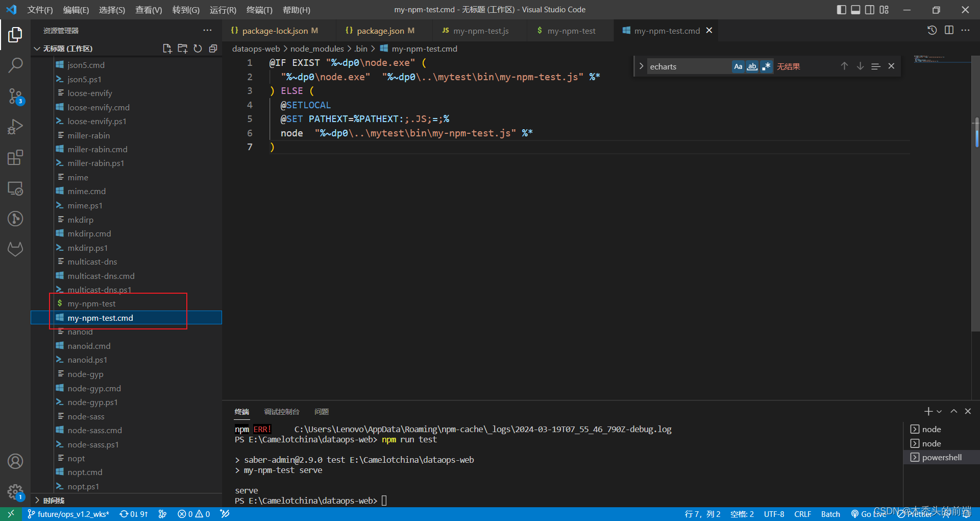Refresh the Explorer file tree
This screenshot has width=980, height=521.
point(198,49)
